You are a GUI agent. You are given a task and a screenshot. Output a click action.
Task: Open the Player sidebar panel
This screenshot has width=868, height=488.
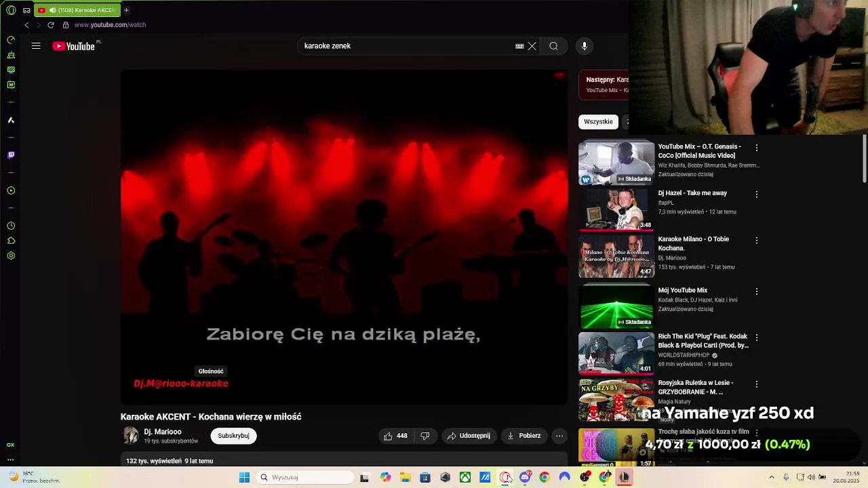(x=11, y=190)
